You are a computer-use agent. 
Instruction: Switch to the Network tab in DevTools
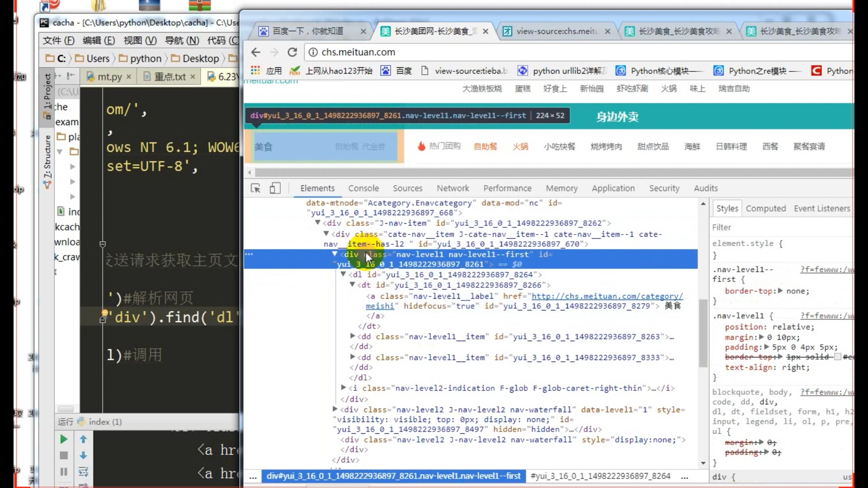point(453,188)
